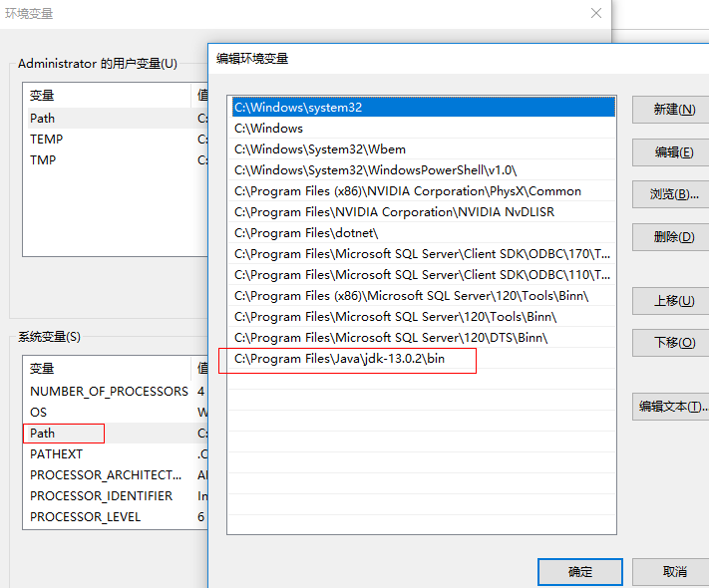
Task: Close the 环境变量 window
Action: (596, 13)
